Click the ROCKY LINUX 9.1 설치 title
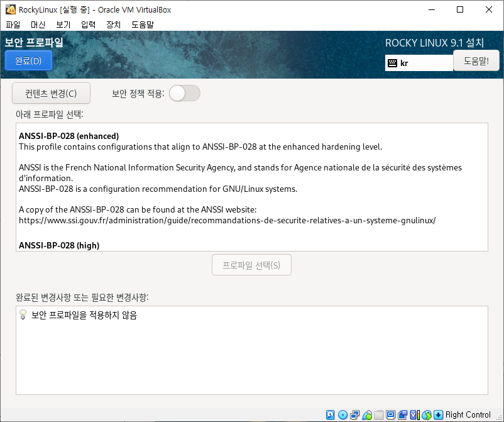The image size is (504, 422). pos(435,43)
